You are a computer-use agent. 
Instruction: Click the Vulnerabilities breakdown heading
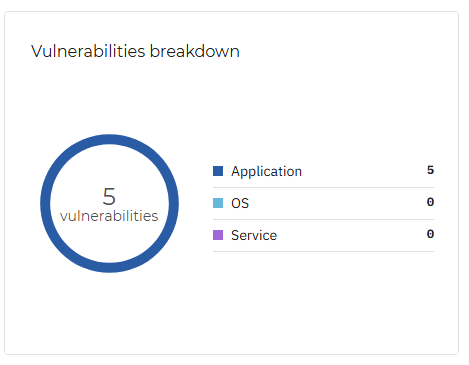pos(135,52)
